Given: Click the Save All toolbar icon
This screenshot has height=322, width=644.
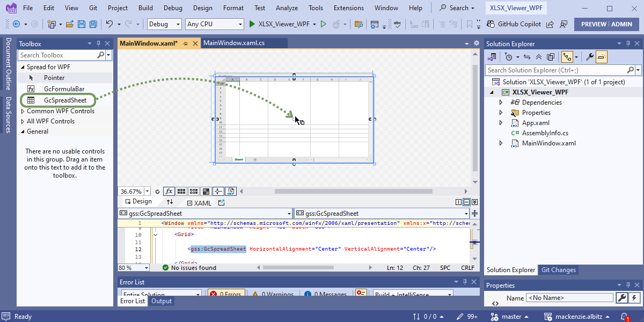Looking at the screenshot, I should click(x=93, y=24).
